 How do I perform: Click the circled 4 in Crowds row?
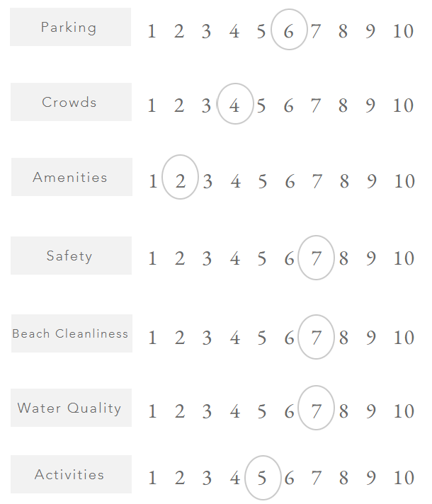point(235,105)
